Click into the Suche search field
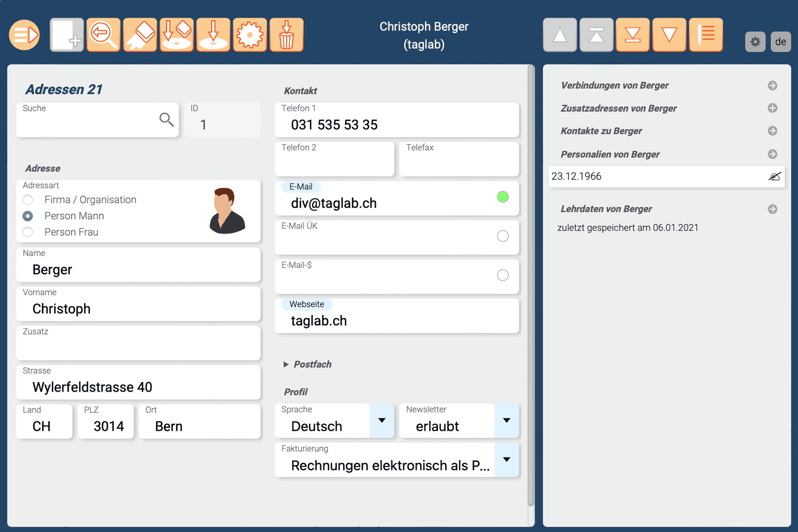This screenshot has width=798, height=532. (x=88, y=122)
